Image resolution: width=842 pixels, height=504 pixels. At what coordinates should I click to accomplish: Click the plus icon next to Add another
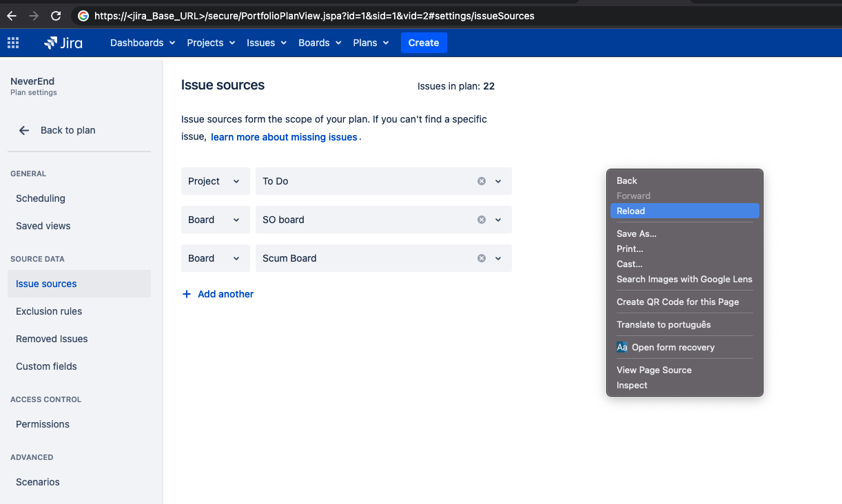(x=186, y=294)
